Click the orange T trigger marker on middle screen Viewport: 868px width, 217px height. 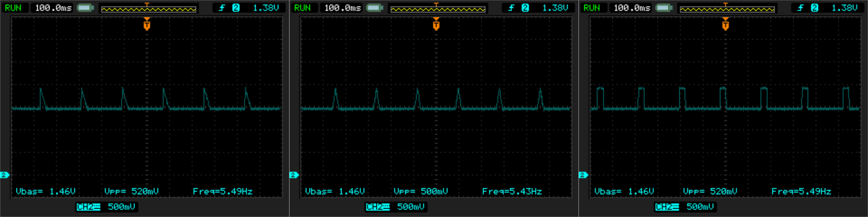pyautogui.click(x=436, y=24)
